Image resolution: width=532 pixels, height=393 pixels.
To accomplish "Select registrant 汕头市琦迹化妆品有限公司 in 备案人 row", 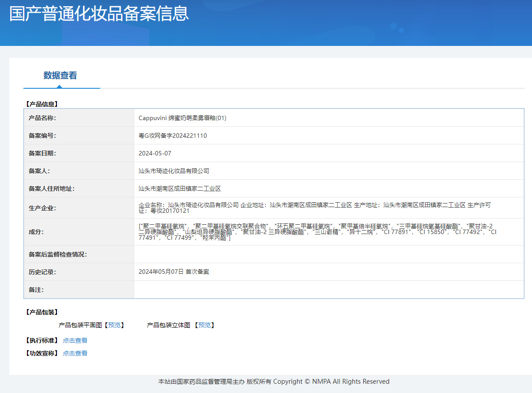I will coord(174,171).
